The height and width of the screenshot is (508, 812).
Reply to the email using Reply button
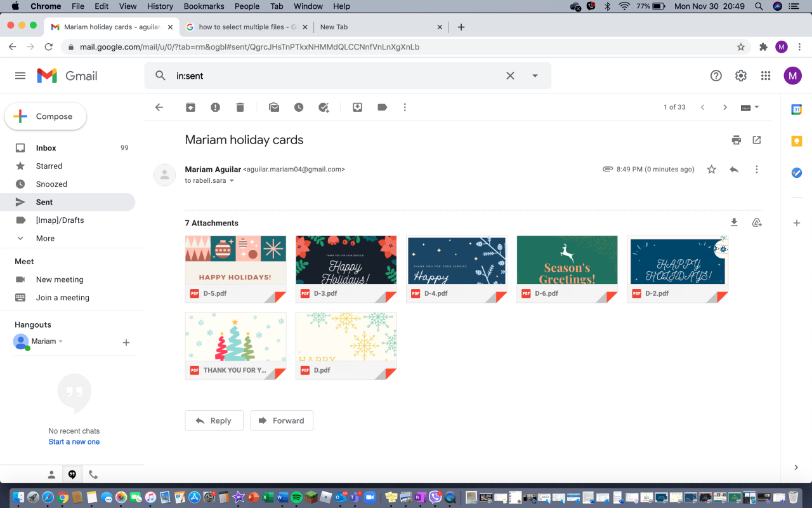pyautogui.click(x=214, y=420)
